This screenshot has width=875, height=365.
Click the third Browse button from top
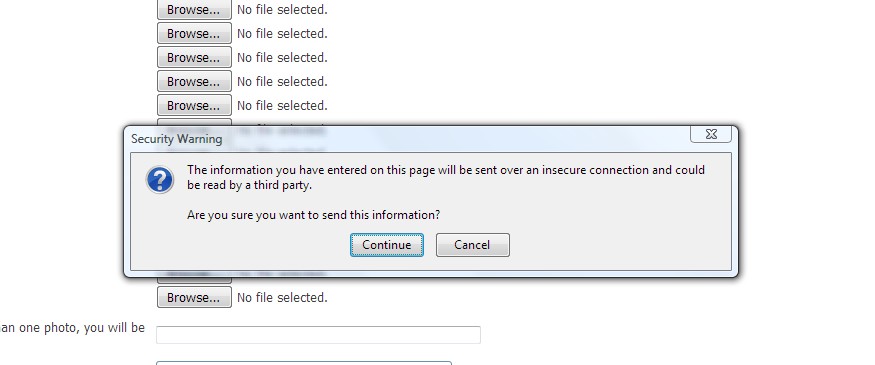[194, 57]
